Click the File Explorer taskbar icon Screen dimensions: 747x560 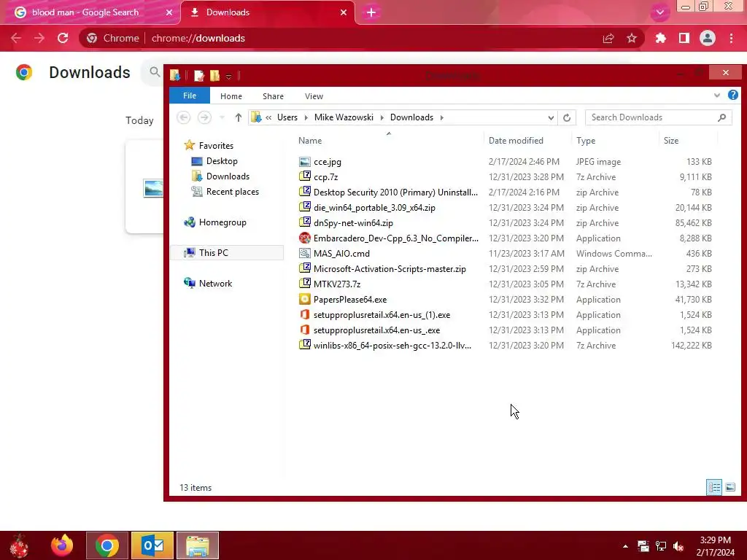tap(198, 545)
